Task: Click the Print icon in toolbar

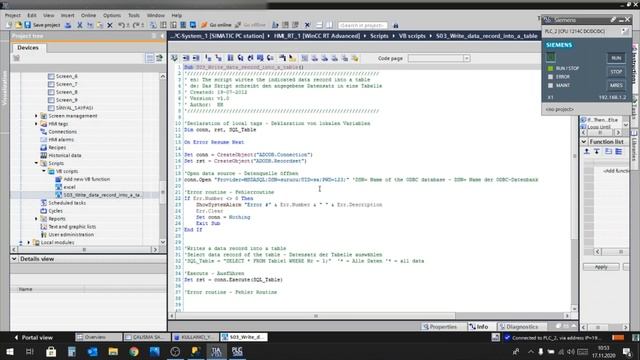Action: point(68,25)
